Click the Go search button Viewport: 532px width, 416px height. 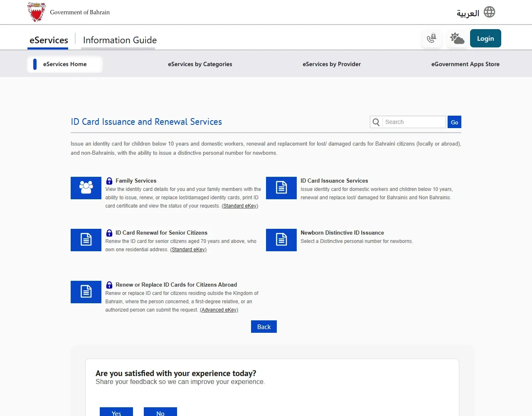point(454,122)
